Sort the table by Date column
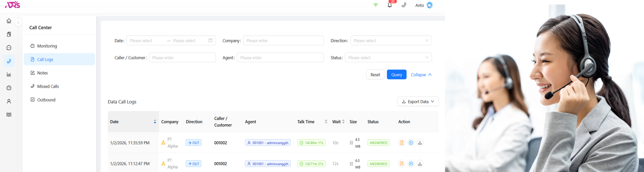This screenshot has width=644, height=172. coord(155,122)
